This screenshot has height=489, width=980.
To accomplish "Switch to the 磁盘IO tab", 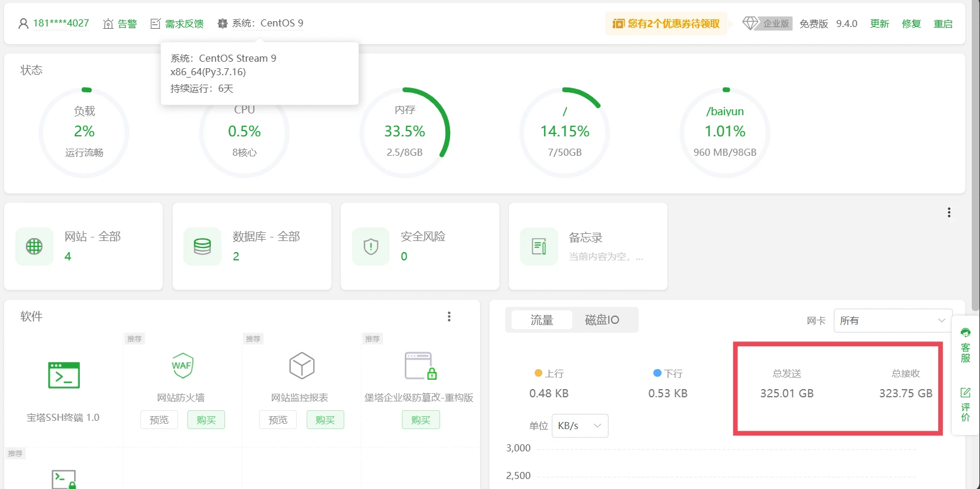I will 602,320.
